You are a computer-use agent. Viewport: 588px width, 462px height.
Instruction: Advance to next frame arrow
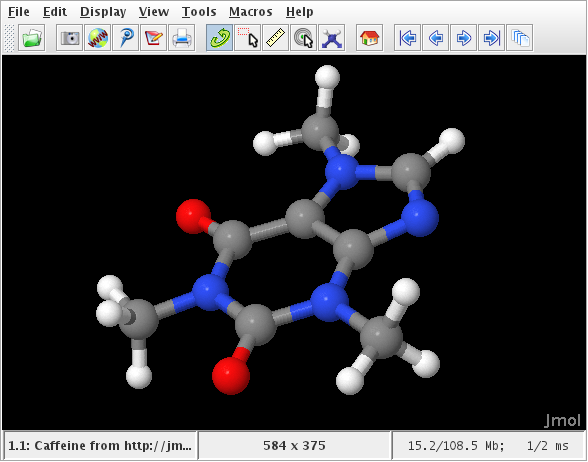464,38
